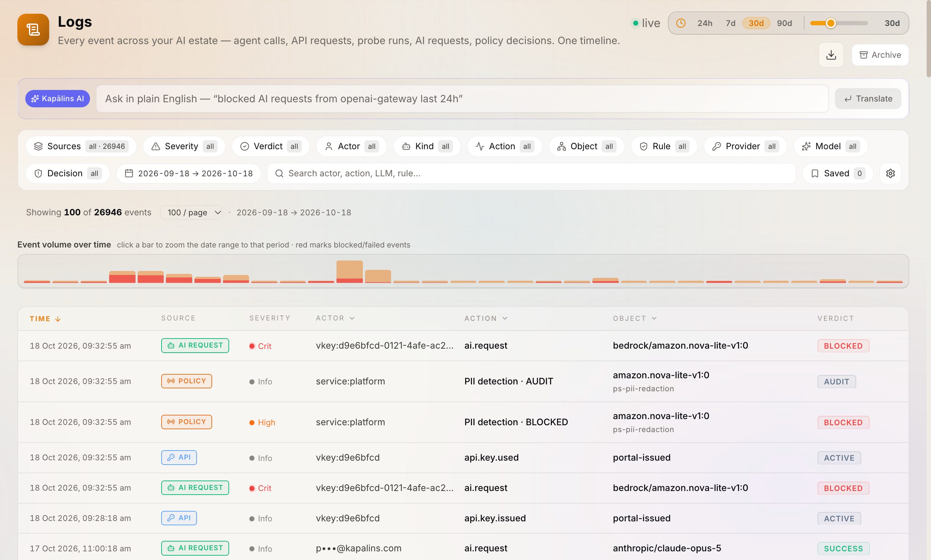931x560 pixels.
Task: Open the Object filter chip
Action: tap(587, 146)
